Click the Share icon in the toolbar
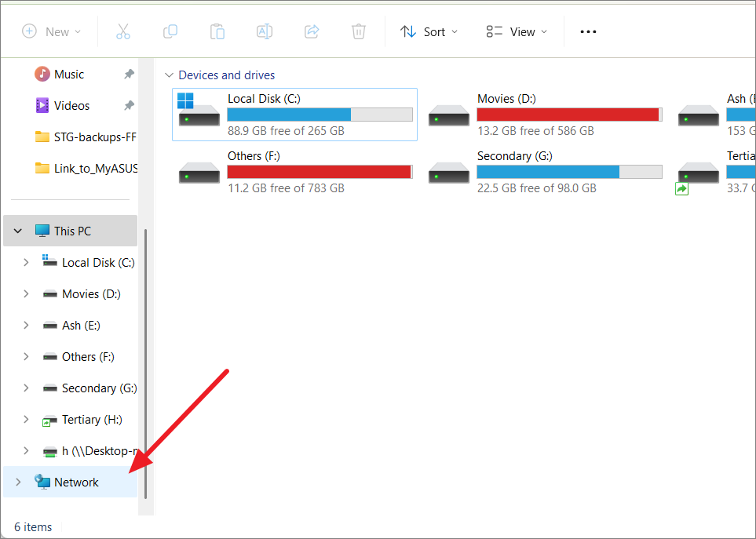 [311, 31]
